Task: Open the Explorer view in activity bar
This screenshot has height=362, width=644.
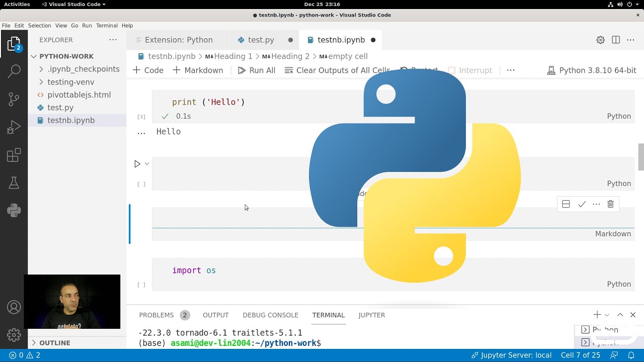Action: click(14, 44)
